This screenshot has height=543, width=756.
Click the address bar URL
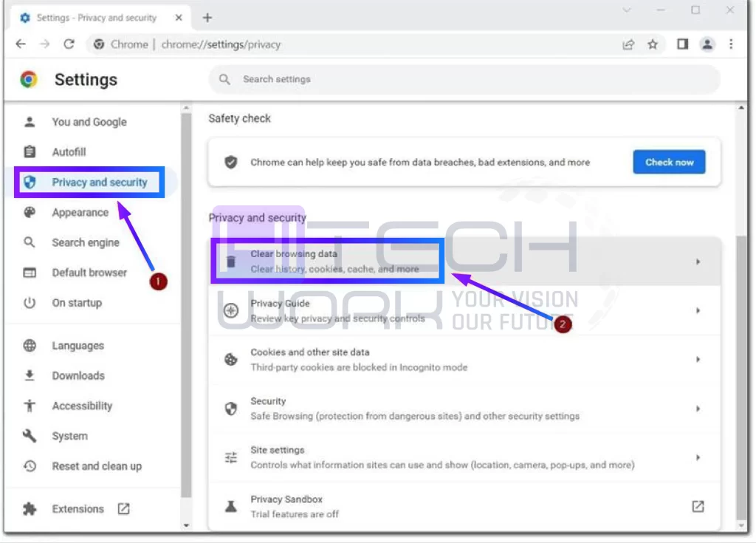click(x=221, y=44)
